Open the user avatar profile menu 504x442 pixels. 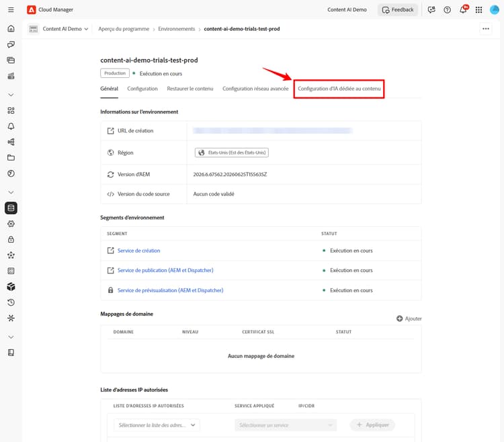click(x=495, y=10)
